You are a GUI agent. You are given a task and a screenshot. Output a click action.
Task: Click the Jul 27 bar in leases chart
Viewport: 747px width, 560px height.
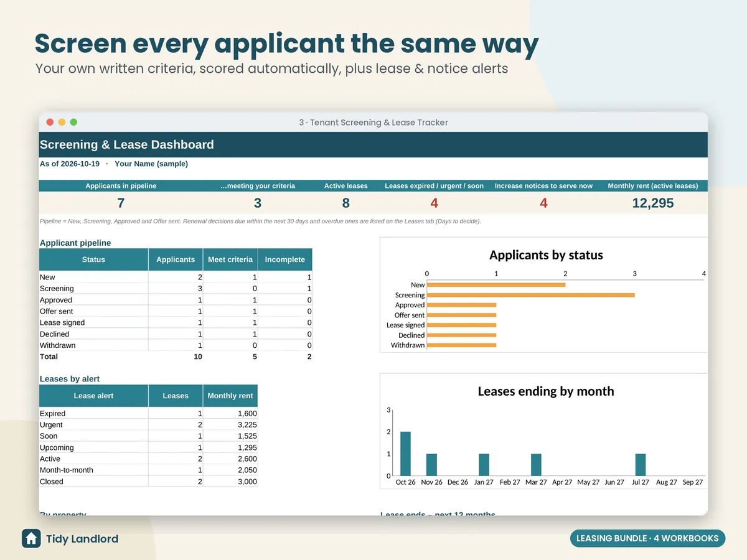(x=641, y=465)
